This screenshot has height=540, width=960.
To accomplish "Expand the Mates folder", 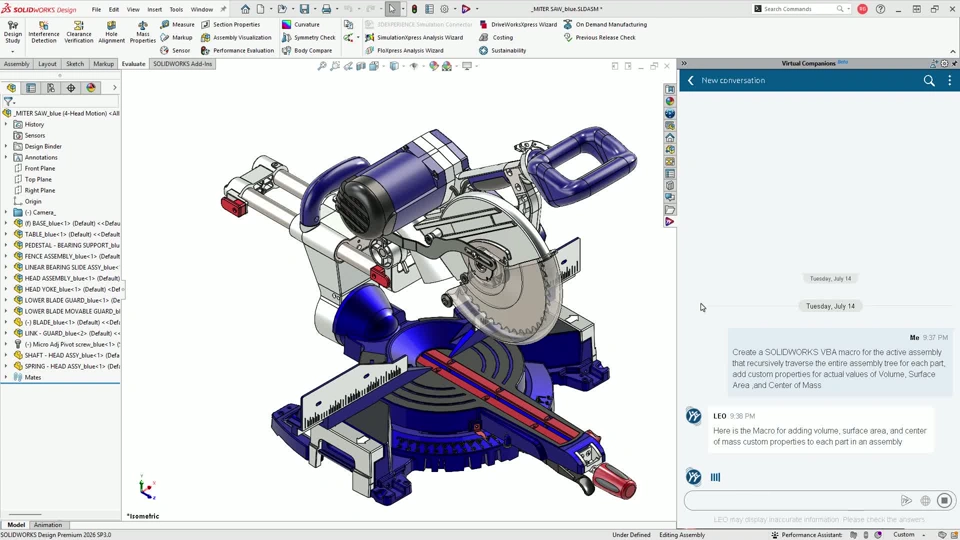I will click(x=6, y=377).
